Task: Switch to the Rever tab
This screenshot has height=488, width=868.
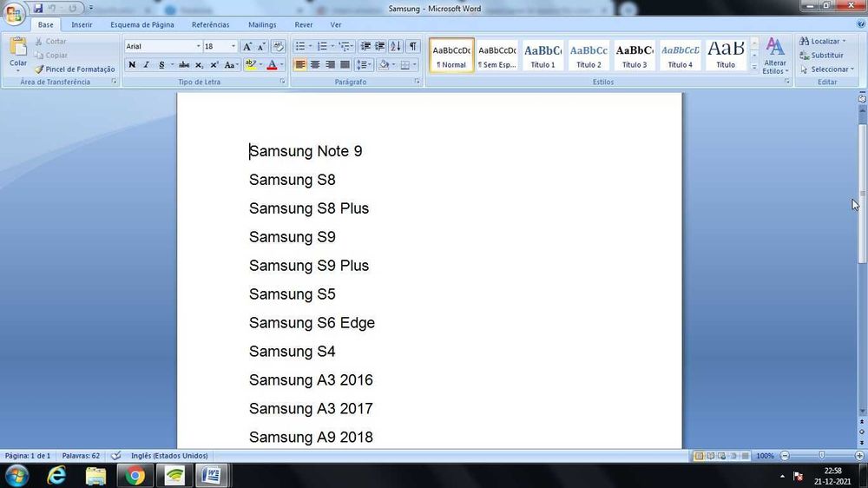Action: tap(303, 25)
